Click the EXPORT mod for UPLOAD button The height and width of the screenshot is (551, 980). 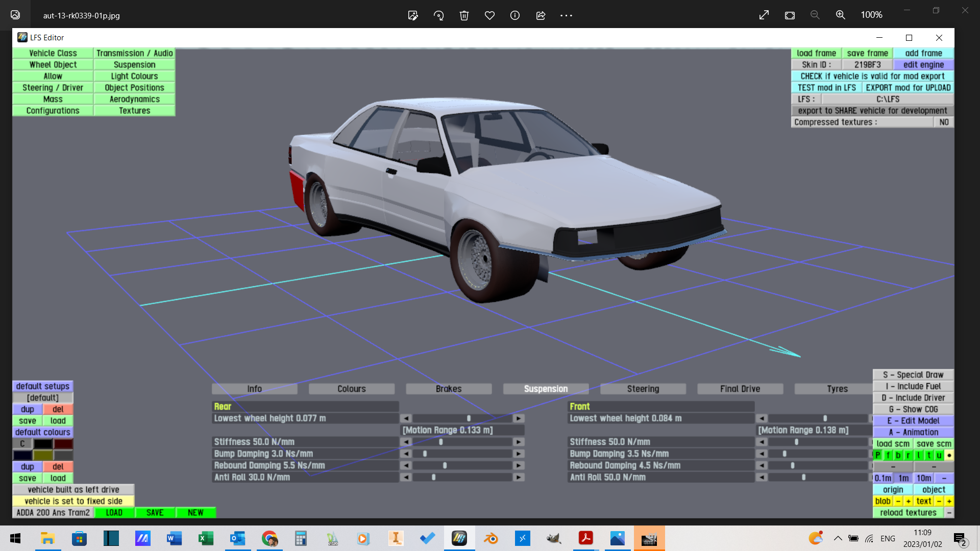point(908,88)
